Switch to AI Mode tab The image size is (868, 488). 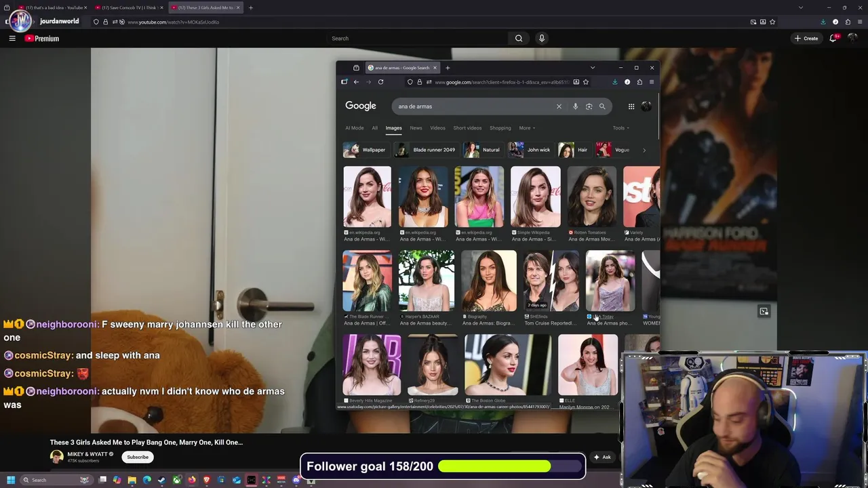click(x=355, y=128)
